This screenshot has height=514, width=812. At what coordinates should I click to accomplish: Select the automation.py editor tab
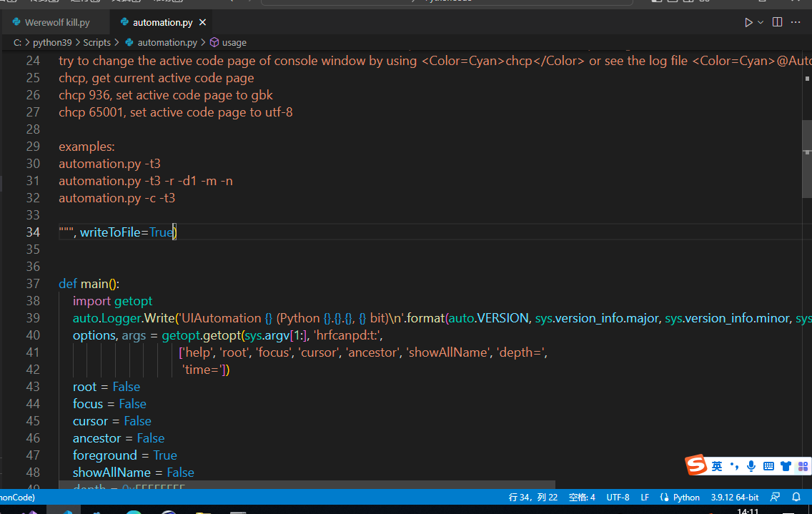[162, 23]
